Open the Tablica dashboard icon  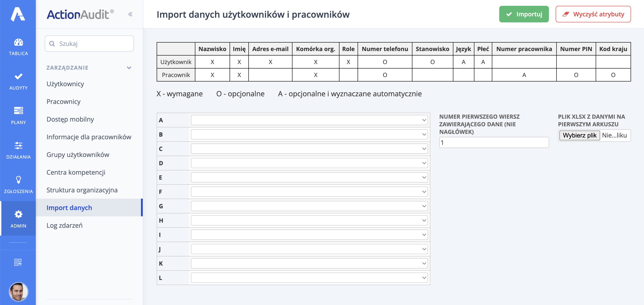click(18, 43)
